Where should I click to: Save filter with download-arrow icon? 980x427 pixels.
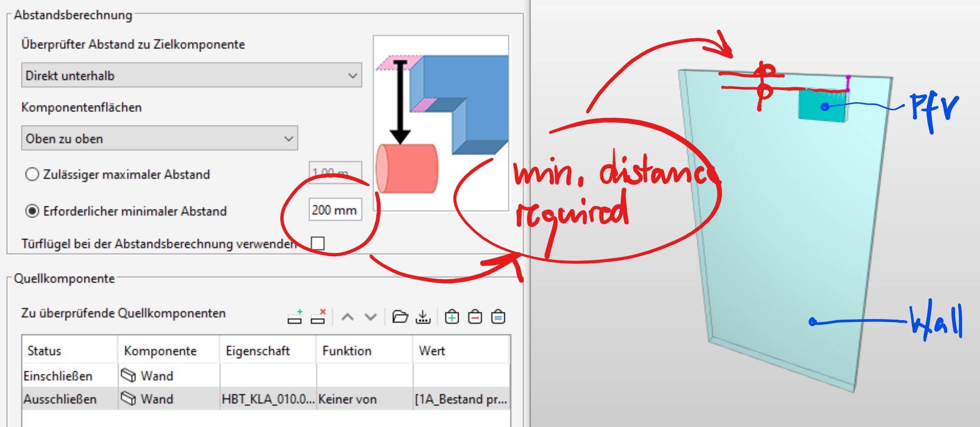click(423, 317)
